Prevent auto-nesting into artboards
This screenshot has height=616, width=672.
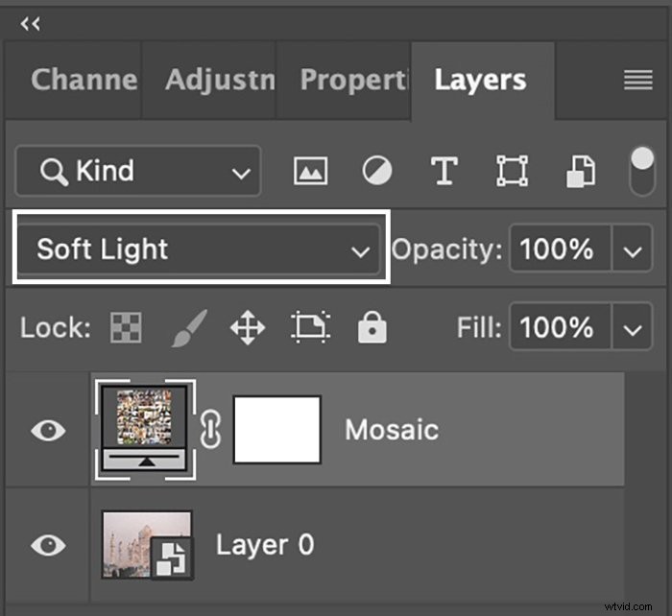[311, 327]
